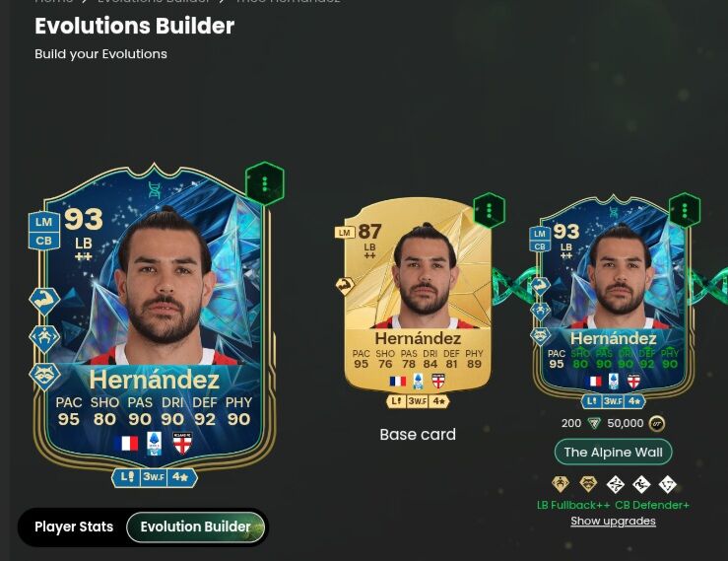Click the French flag on the large card
This screenshot has height=561, width=728.
click(126, 443)
